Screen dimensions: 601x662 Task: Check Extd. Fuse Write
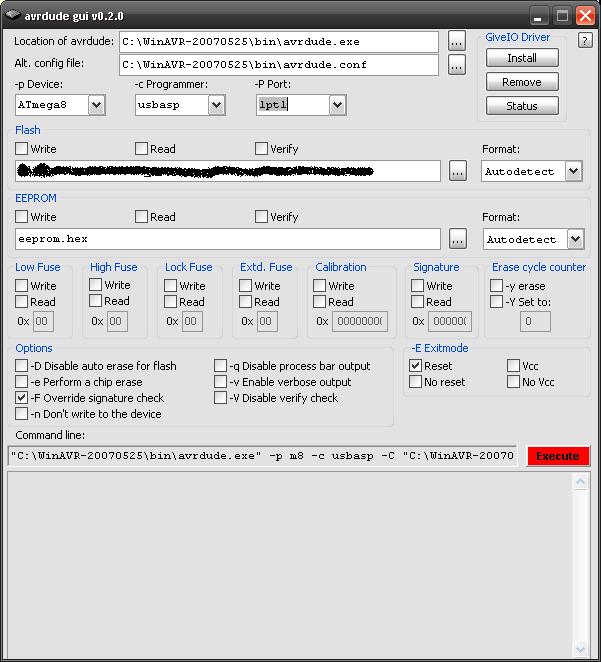pos(246,286)
